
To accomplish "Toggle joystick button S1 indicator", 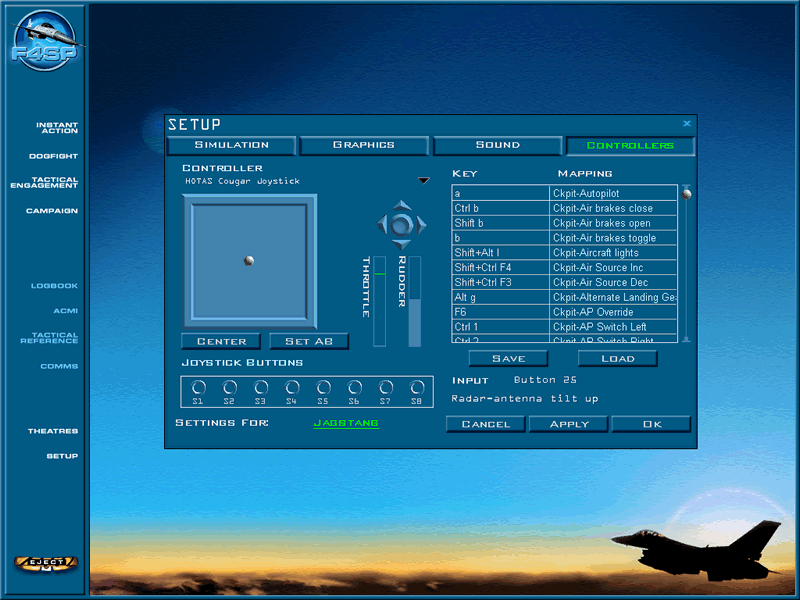I will [x=198, y=387].
